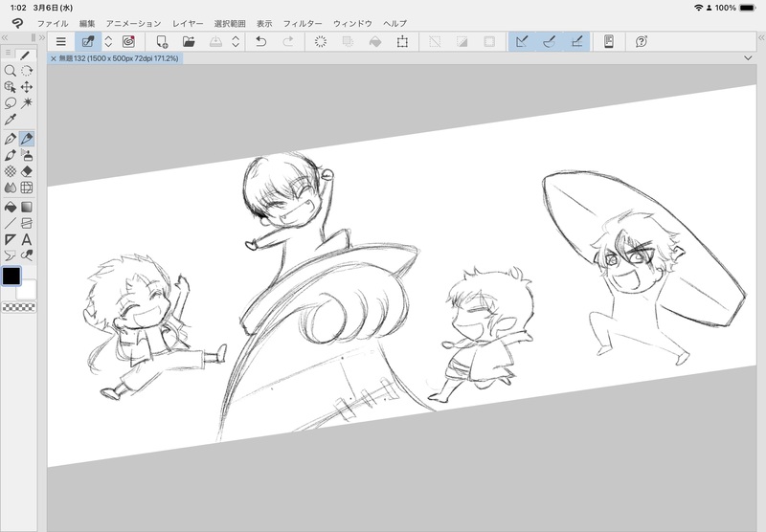Select the Zoom magnifier tool

[10, 71]
